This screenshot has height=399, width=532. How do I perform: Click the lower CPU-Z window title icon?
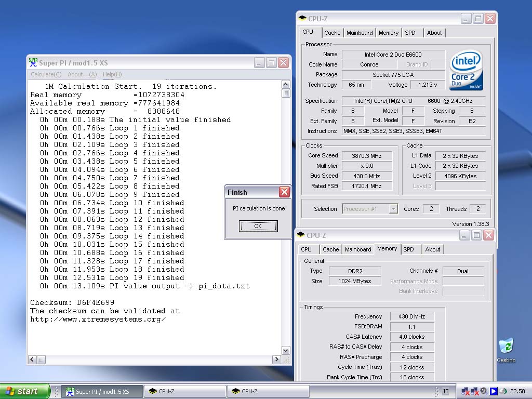click(x=301, y=235)
